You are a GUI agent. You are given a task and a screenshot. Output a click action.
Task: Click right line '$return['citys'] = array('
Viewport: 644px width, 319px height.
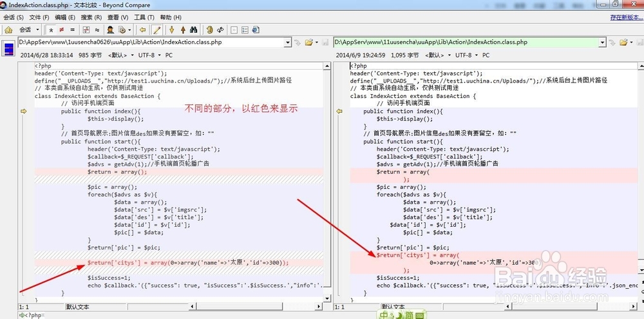(x=418, y=255)
